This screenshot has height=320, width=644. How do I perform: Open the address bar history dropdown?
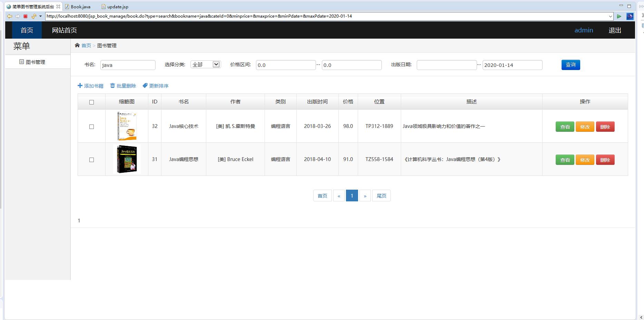pos(611,16)
